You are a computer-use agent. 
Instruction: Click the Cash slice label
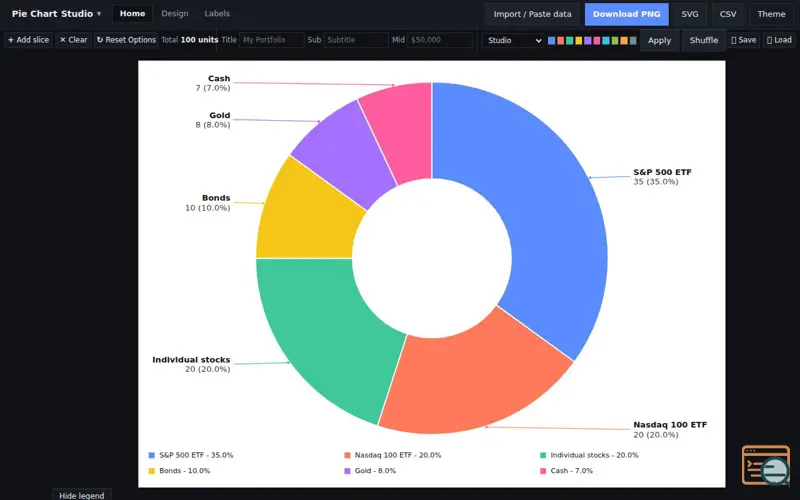pos(213,83)
